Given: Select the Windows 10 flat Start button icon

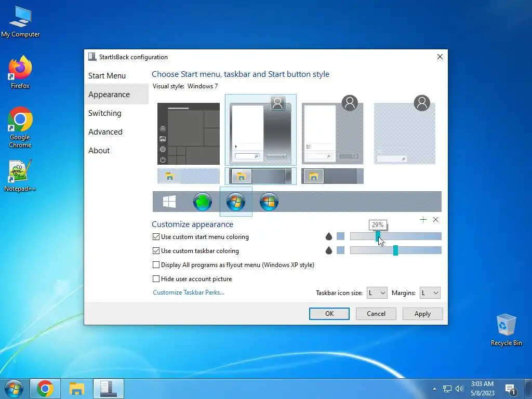Looking at the screenshot, I should pos(169,202).
